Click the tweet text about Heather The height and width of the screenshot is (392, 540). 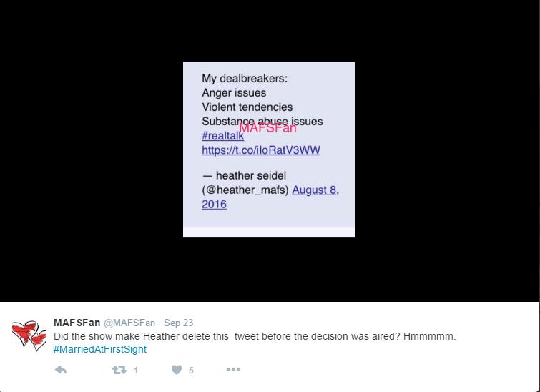click(255, 336)
